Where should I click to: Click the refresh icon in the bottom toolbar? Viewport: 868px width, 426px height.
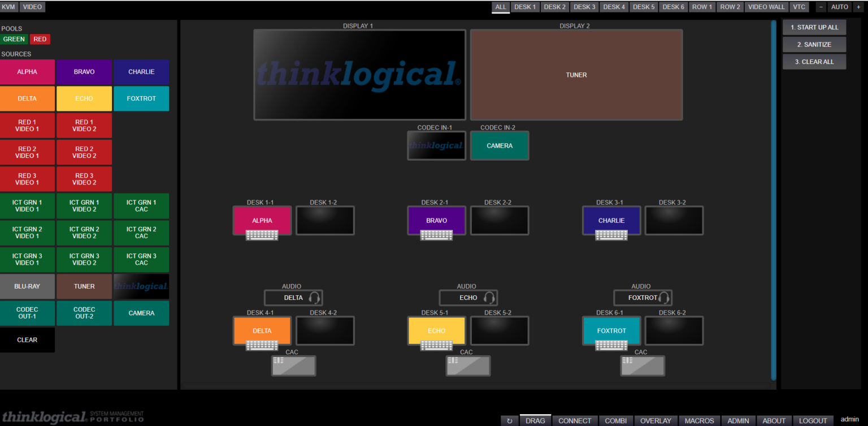509,420
